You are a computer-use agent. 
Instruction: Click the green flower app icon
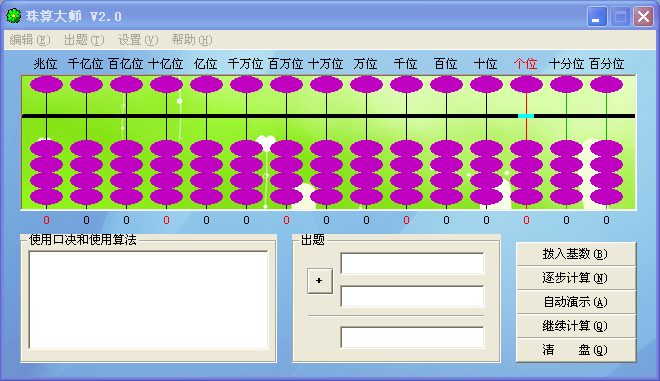click(x=13, y=16)
